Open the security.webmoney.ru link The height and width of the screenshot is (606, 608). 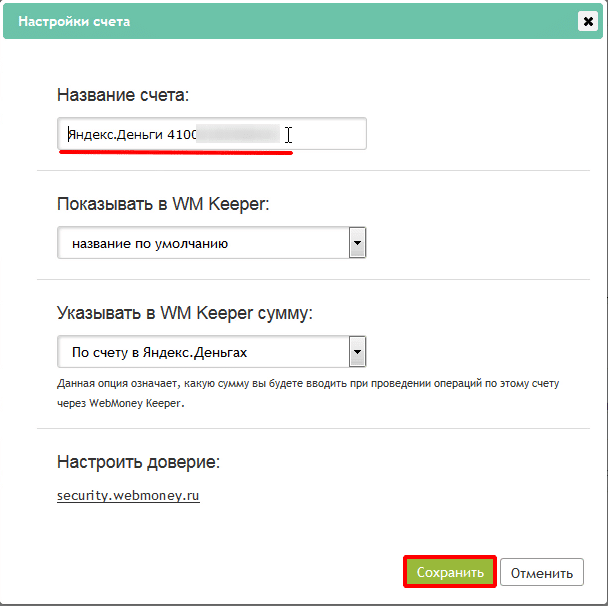128,496
